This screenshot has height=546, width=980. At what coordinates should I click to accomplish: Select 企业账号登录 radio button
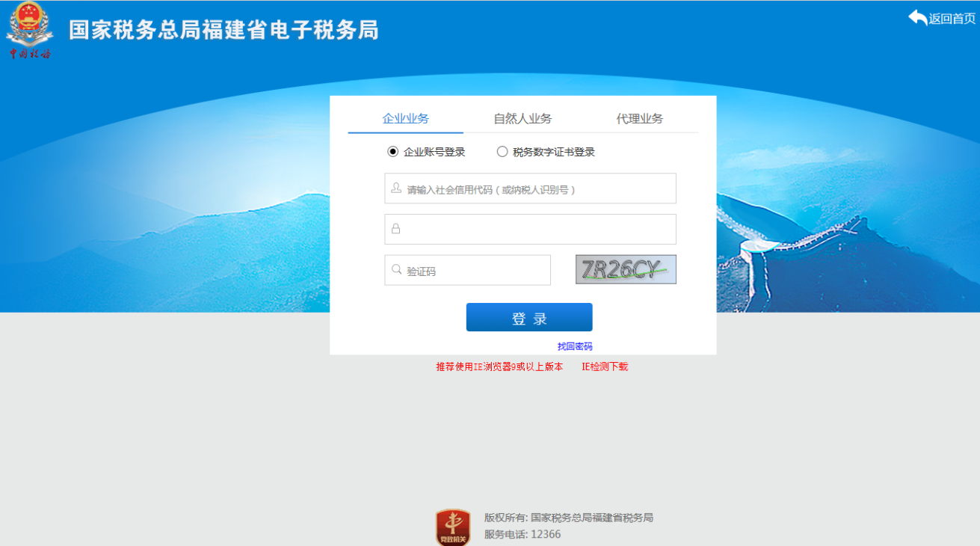tap(393, 152)
